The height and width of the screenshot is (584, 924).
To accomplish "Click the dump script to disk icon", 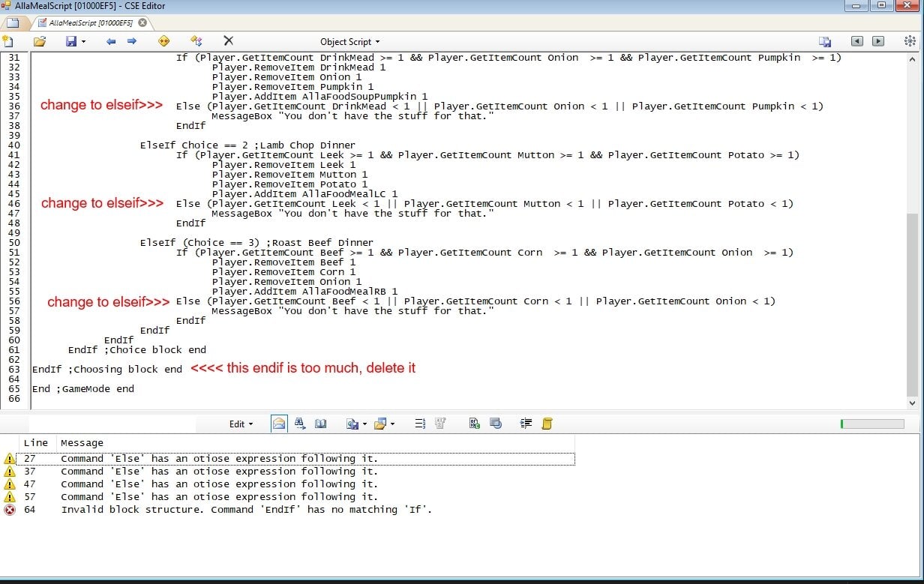I will coord(352,424).
